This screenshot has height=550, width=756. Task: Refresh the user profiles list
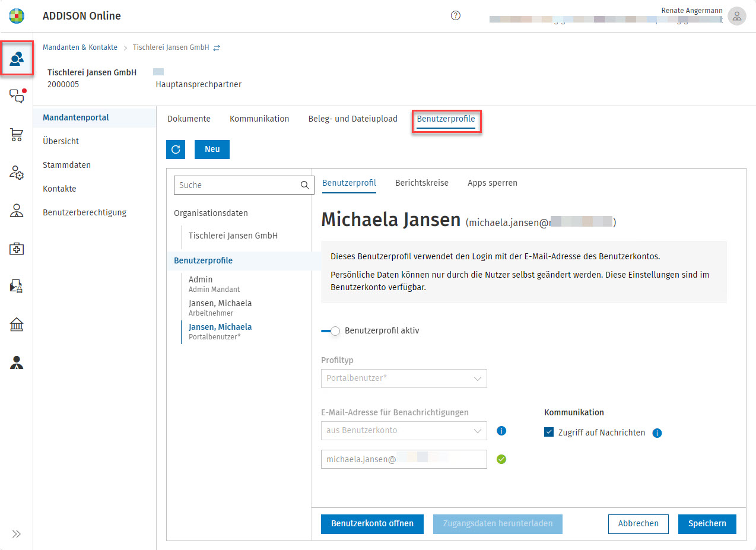[x=176, y=150]
